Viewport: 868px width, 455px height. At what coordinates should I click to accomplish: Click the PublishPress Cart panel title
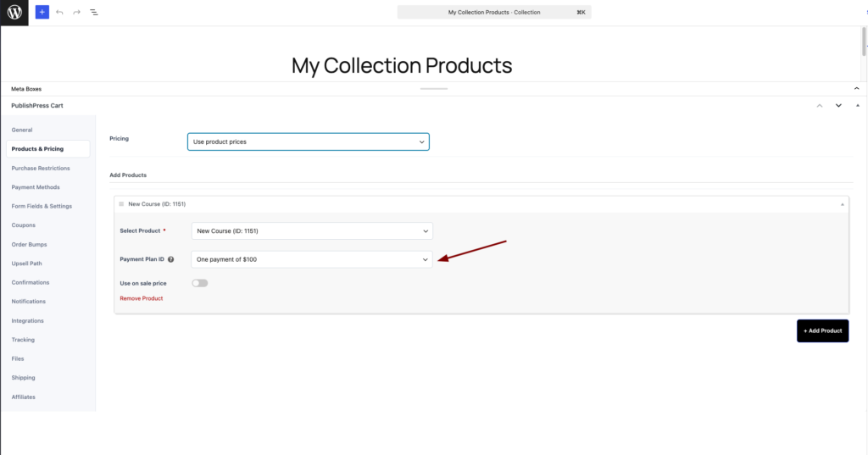(37, 105)
